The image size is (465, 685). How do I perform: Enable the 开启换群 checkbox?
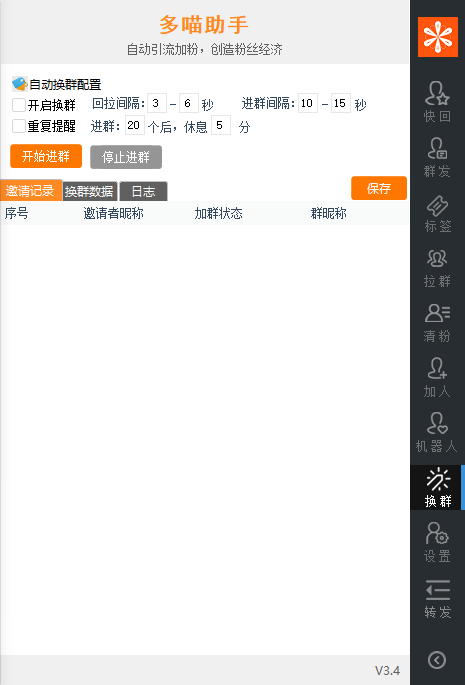click(x=19, y=105)
